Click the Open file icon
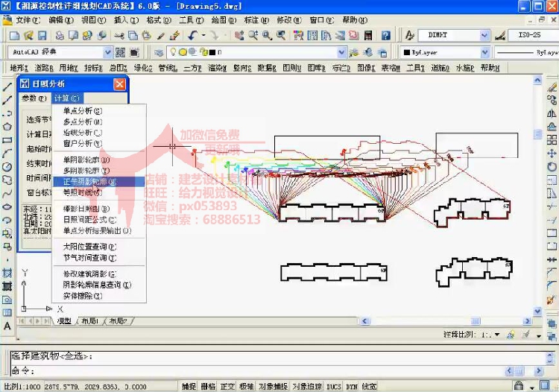 point(28,35)
